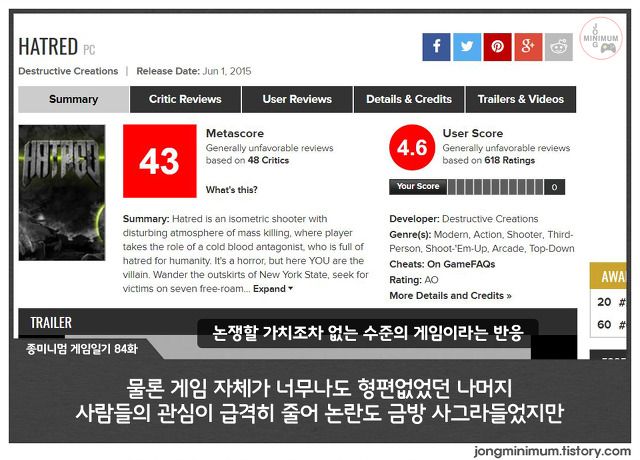Click the red 43 Metascore box
This screenshot has width=640, height=460.
coord(160,161)
